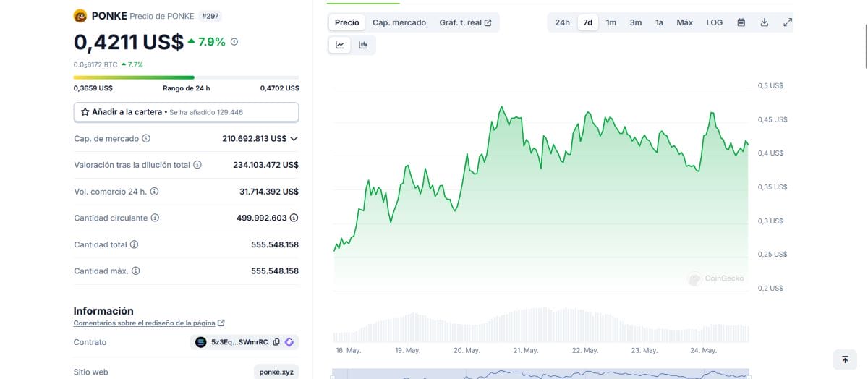868x379 pixels.
Task: Open Gráf. t. real external chart
Action: 465,22
